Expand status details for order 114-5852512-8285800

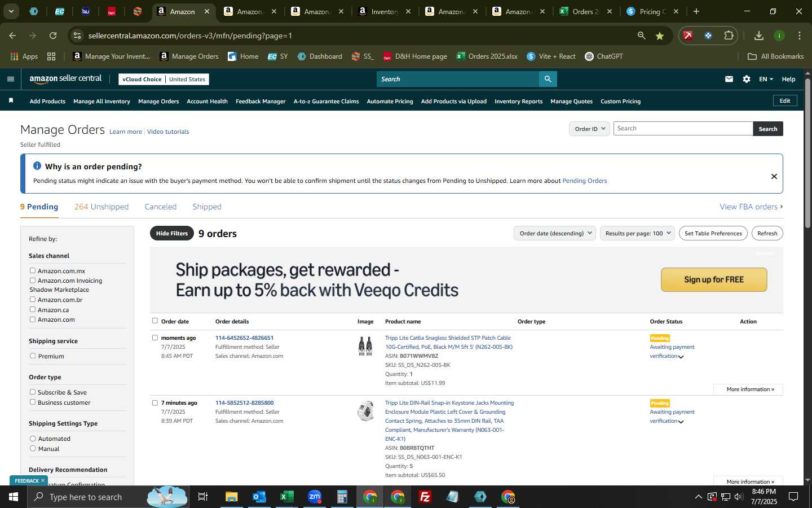click(681, 422)
